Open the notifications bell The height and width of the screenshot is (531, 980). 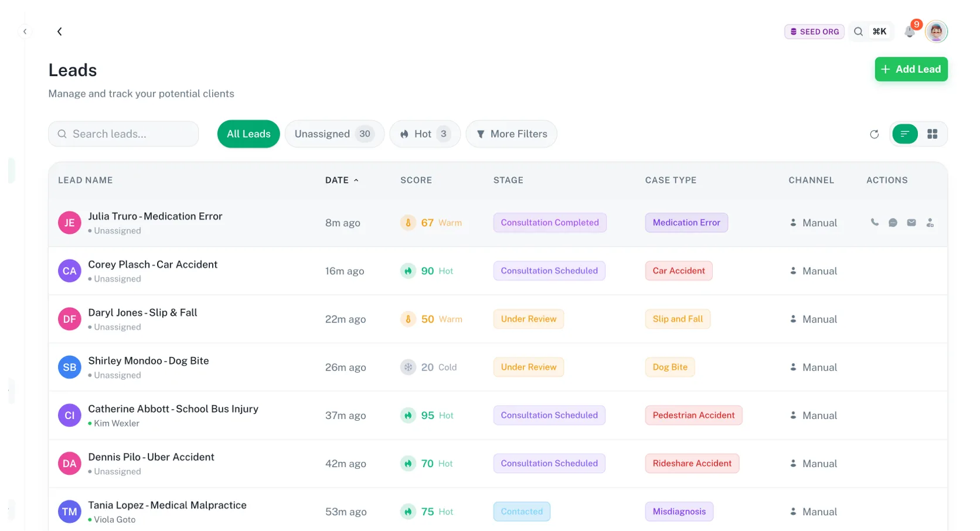(910, 32)
